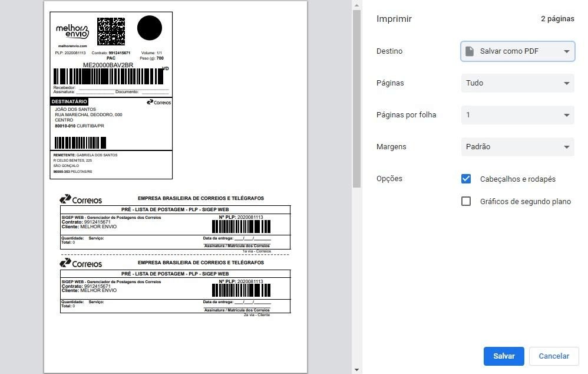
Task: Open the Páginas dropdown set to Tudo
Action: tap(517, 83)
